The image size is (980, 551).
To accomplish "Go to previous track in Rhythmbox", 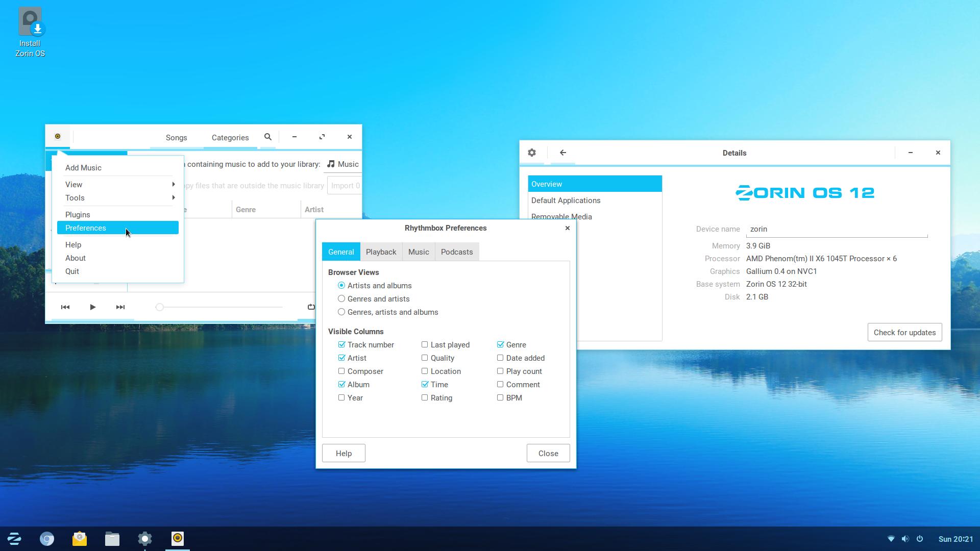I will tap(65, 307).
